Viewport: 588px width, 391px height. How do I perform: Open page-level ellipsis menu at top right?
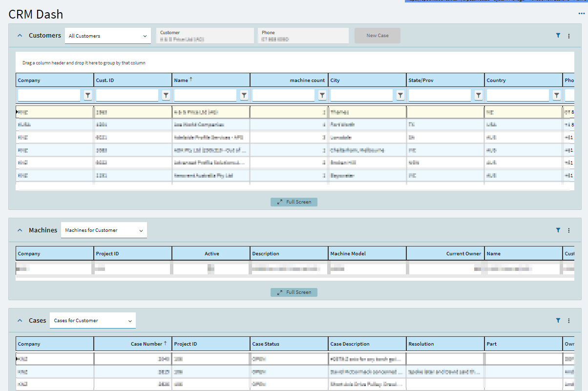click(582, 13)
